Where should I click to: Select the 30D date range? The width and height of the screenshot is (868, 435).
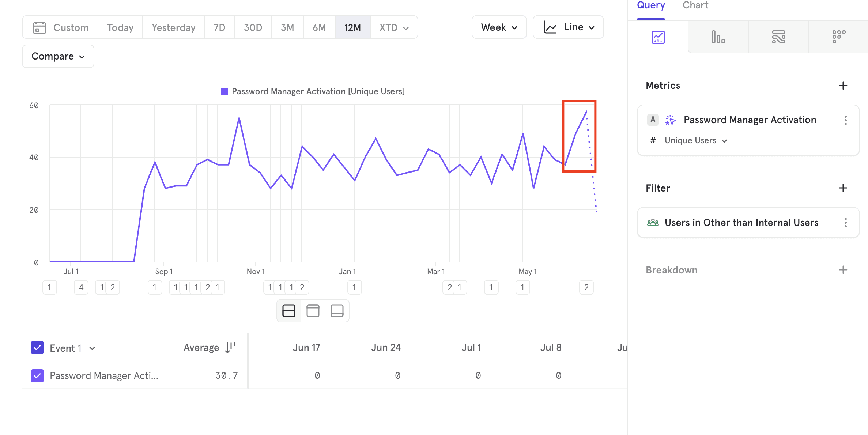tap(253, 27)
